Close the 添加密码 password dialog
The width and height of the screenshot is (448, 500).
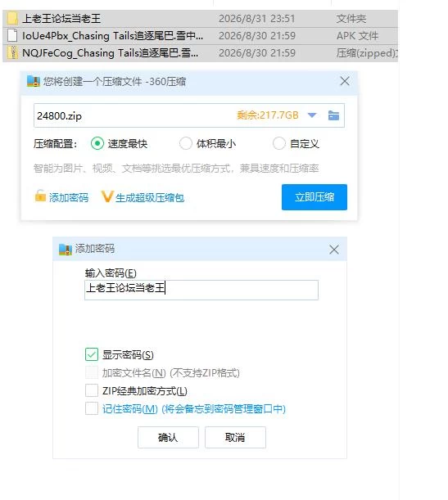coord(334,250)
